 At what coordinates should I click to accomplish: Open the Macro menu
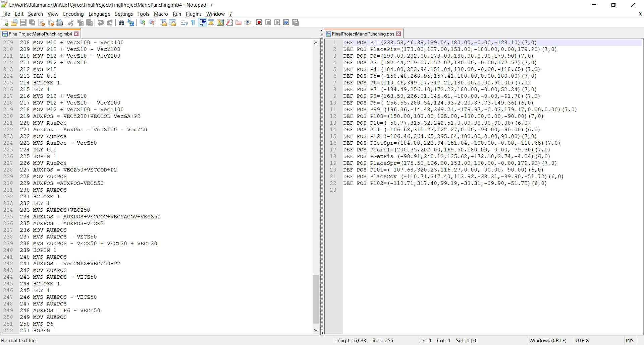tap(161, 14)
